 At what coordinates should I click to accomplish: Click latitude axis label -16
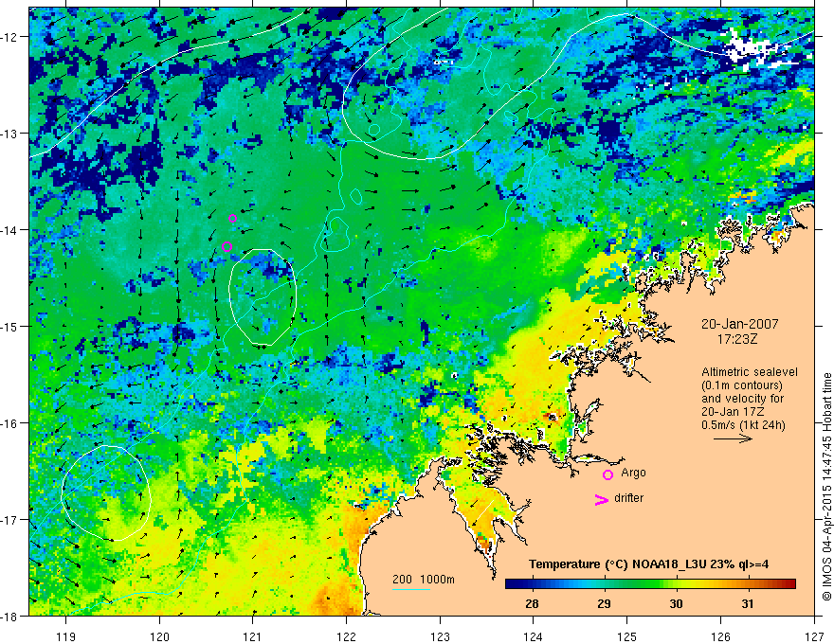tap(9, 423)
